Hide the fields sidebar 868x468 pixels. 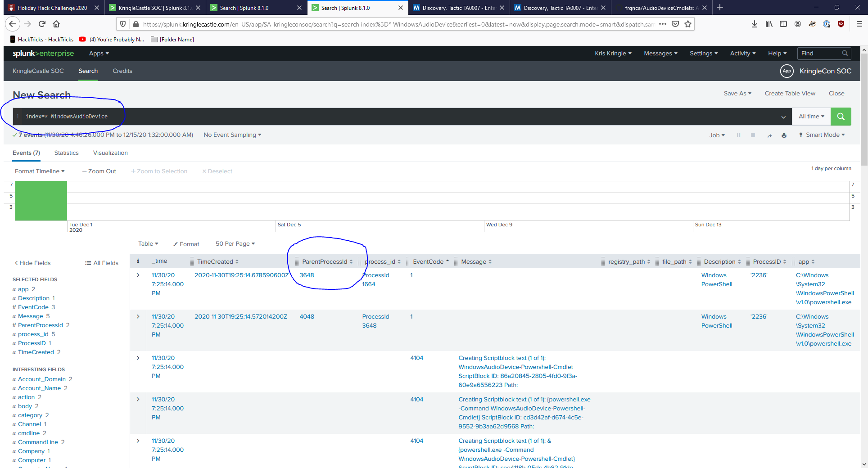tap(32, 263)
